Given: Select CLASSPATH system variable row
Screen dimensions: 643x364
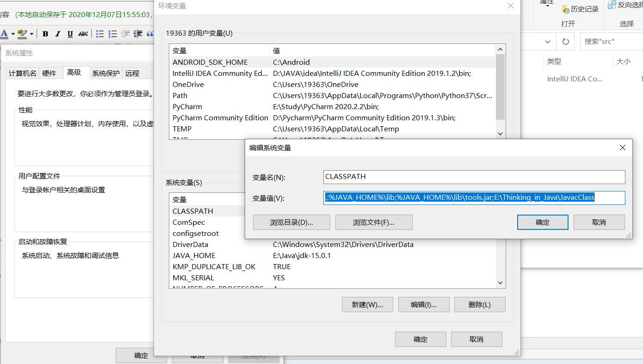Looking at the screenshot, I should click(207, 211).
